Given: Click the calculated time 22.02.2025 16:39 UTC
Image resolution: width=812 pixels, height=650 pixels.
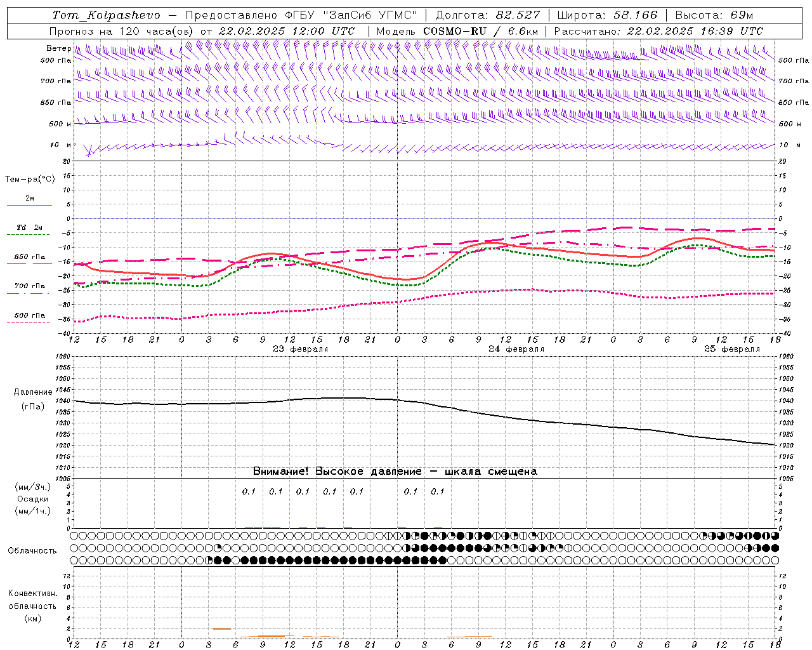Looking at the screenshot, I should [695, 31].
